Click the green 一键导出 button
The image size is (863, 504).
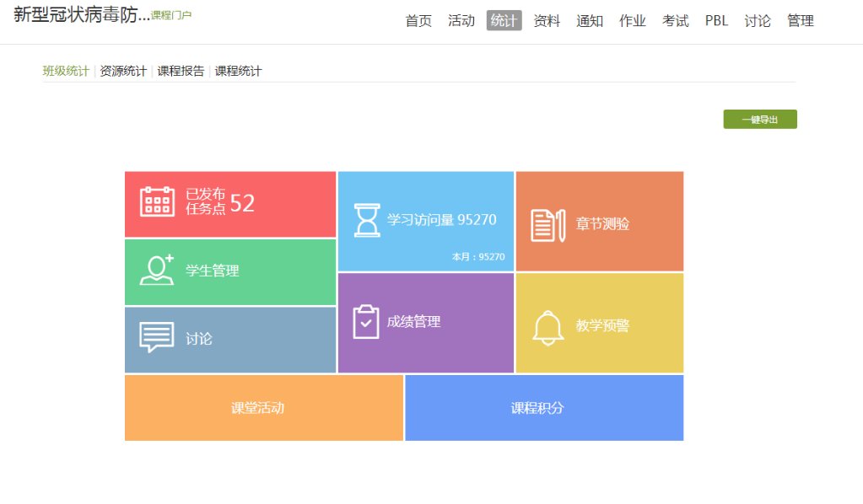click(x=760, y=120)
